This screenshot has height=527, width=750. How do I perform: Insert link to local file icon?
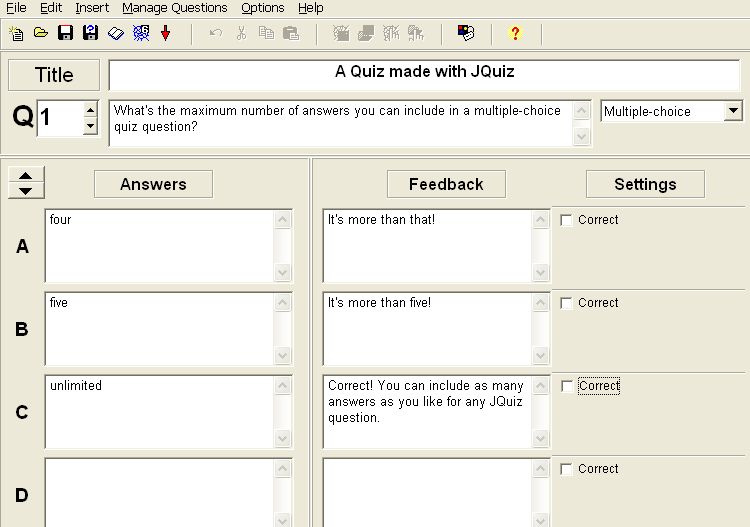(x=416, y=33)
